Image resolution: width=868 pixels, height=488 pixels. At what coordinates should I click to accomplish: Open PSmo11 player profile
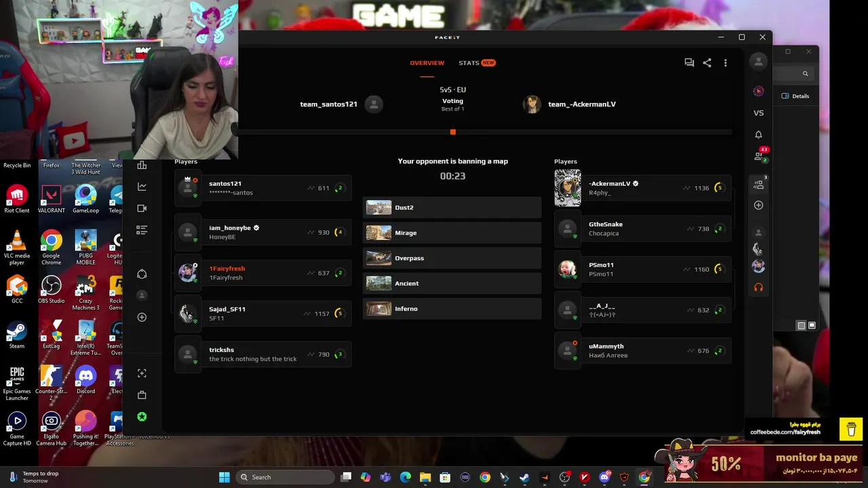tap(643, 269)
